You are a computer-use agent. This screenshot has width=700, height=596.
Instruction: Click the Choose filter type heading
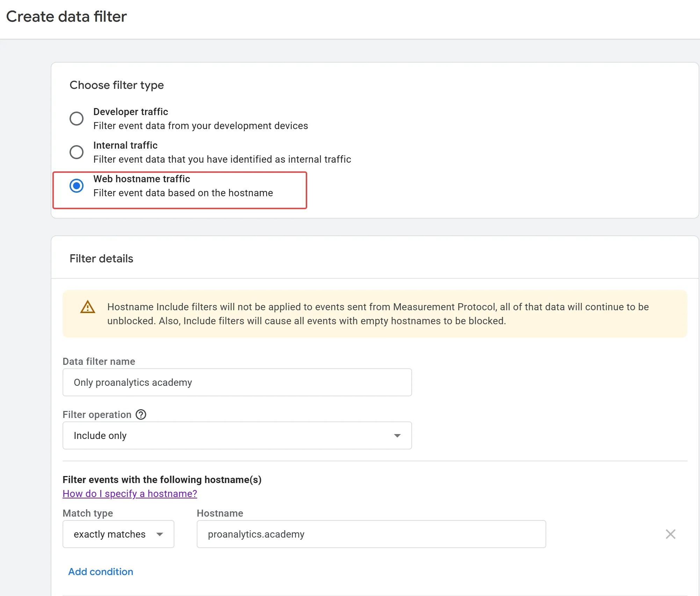point(117,85)
